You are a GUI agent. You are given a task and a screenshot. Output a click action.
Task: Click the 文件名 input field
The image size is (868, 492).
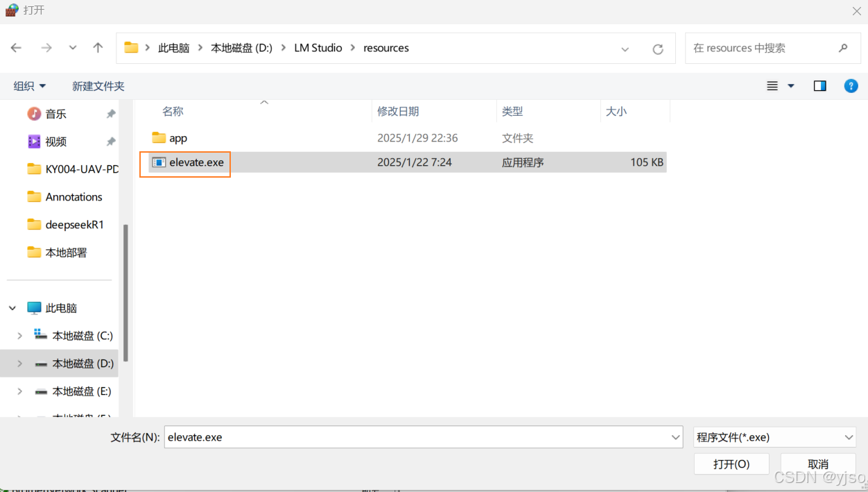[424, 437]
